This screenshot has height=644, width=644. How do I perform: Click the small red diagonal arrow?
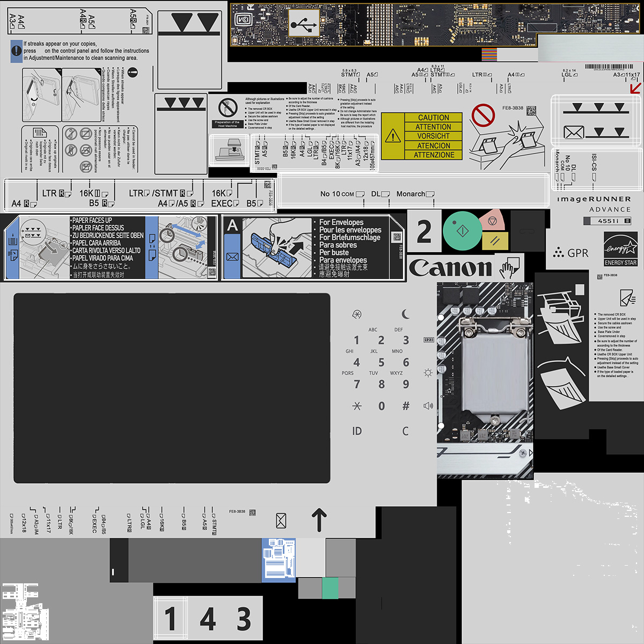[x=635, y=87]
